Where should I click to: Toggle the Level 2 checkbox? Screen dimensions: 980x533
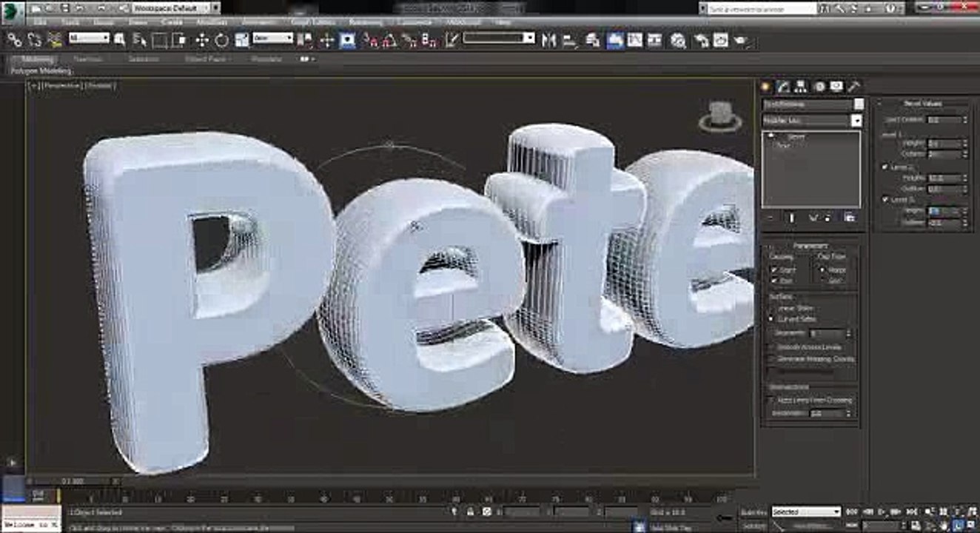(885, 167)
